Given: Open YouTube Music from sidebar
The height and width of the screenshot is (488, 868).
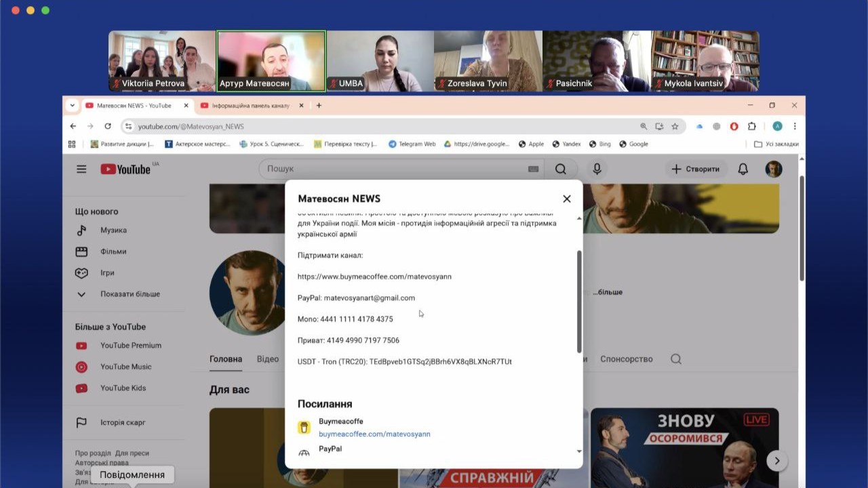Looking at the screenshot, I should point(125,367).
